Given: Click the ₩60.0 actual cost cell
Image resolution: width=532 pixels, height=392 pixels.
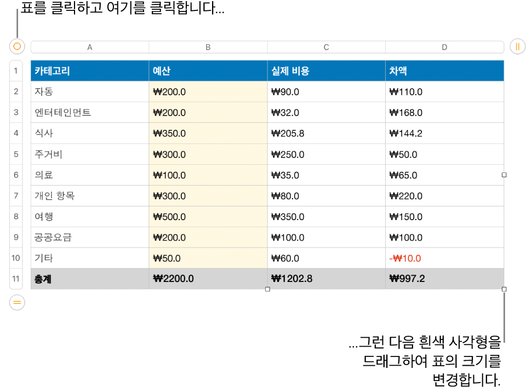Looking at the screenshot, I should coord(327,258).
